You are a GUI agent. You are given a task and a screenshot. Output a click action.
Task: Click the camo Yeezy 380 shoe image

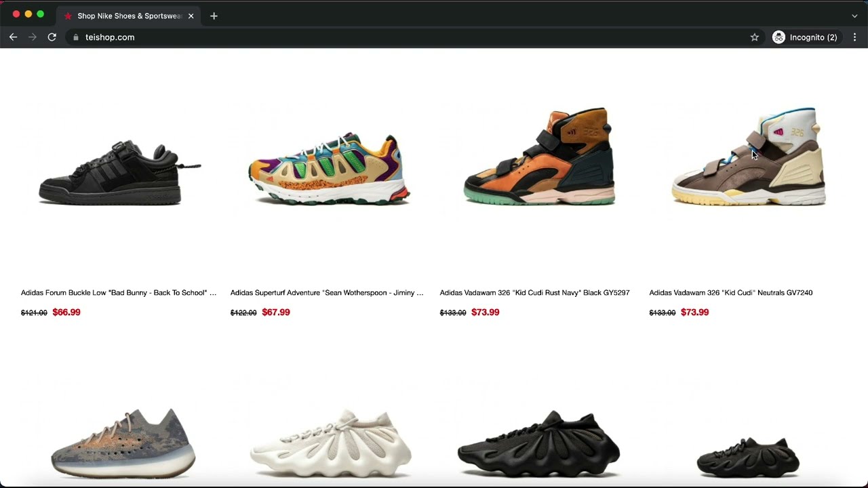123,443
